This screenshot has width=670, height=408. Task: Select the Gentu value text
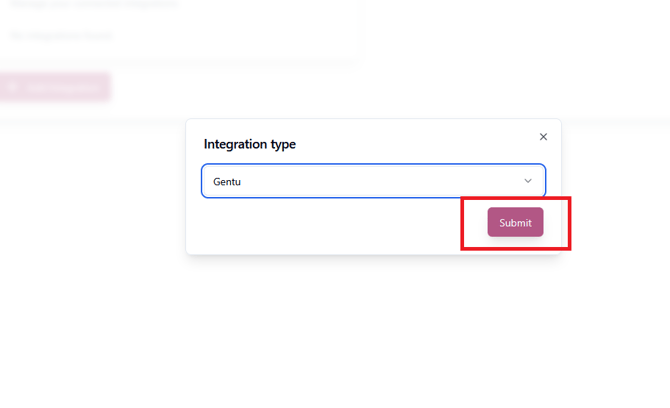tap(227, 182)
